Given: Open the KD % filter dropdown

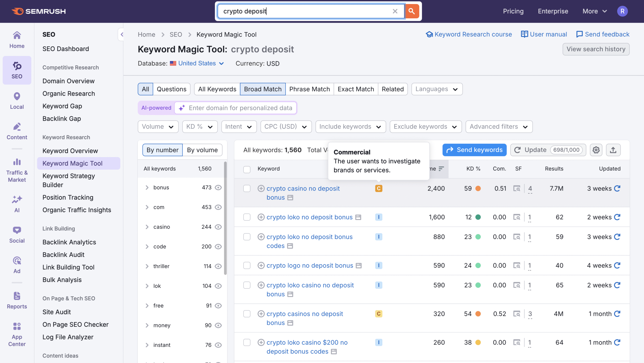Looking at the screenshot, I should (x=200, y=127).
